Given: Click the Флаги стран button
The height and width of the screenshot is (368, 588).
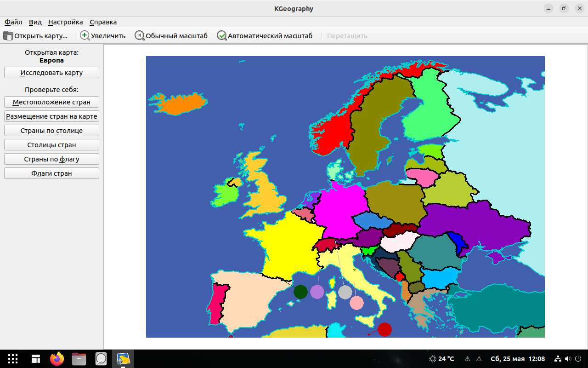Looking at the screenshot, I should point(51,173).
